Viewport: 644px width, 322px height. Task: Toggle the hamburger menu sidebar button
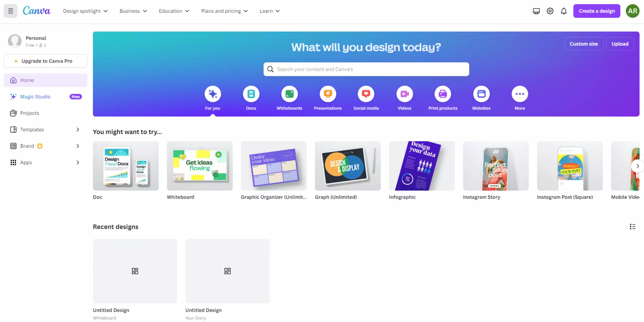coord(10,11)
